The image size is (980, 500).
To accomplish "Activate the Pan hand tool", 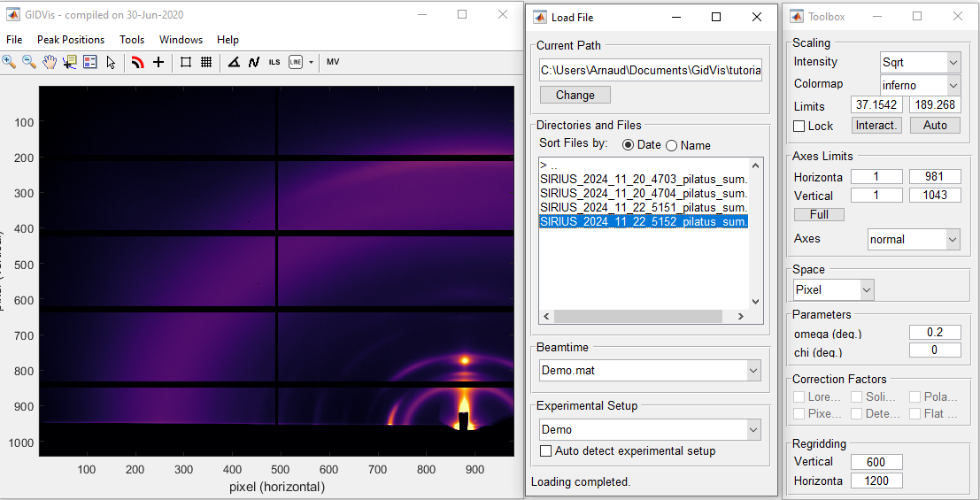I will (x=50, y=62).
